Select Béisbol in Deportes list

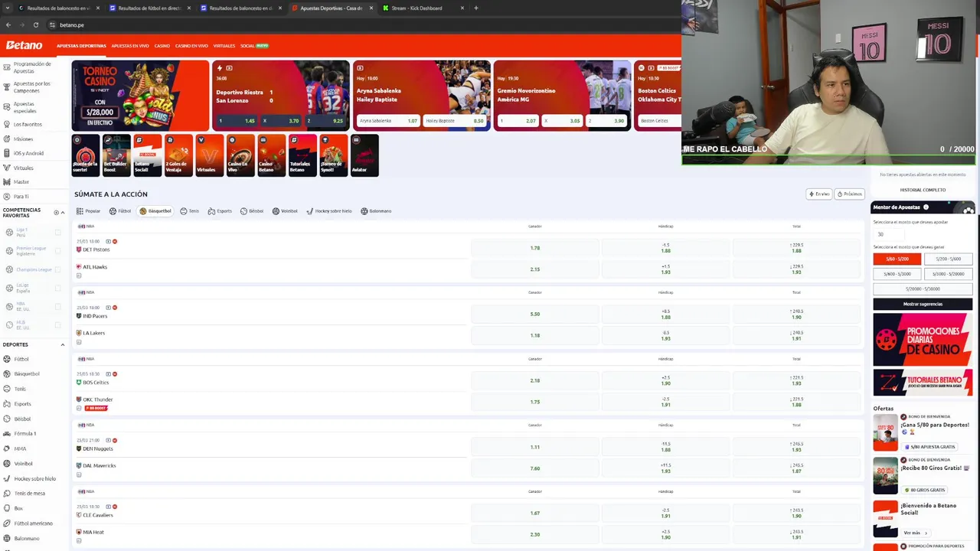[x=22, y=419]
